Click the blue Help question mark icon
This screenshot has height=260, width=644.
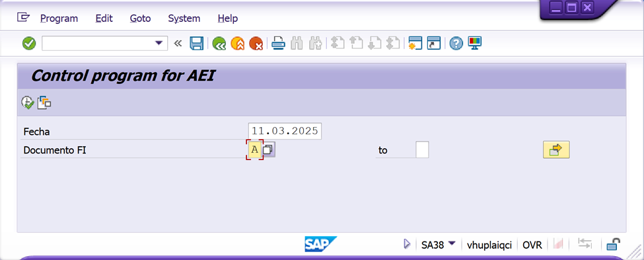pos(456,43)
